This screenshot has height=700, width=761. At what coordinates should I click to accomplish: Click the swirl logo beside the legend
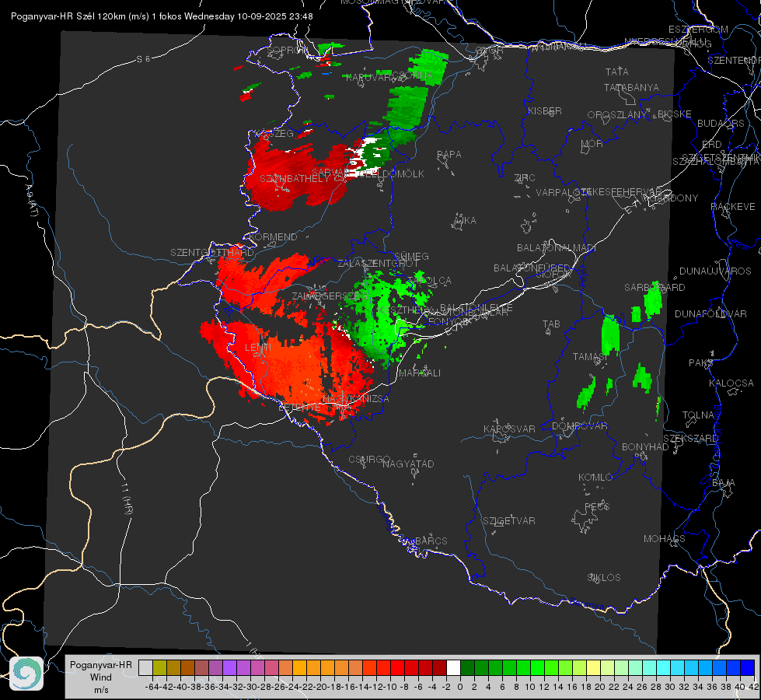(26, 673)
